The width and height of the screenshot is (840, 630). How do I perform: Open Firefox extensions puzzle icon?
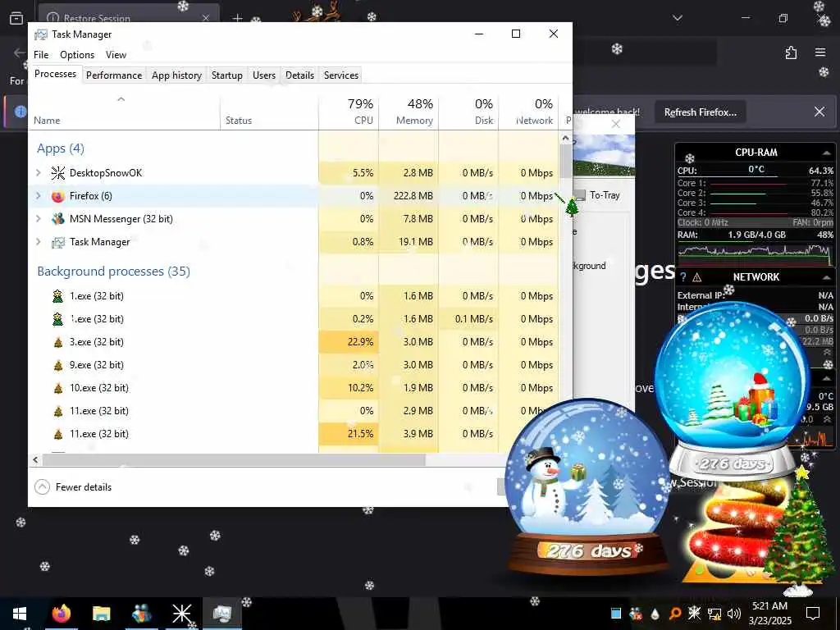(791, 52)
